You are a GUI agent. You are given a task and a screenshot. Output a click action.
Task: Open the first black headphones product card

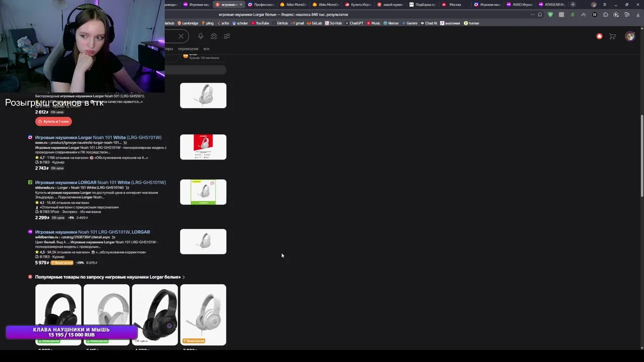58,315
